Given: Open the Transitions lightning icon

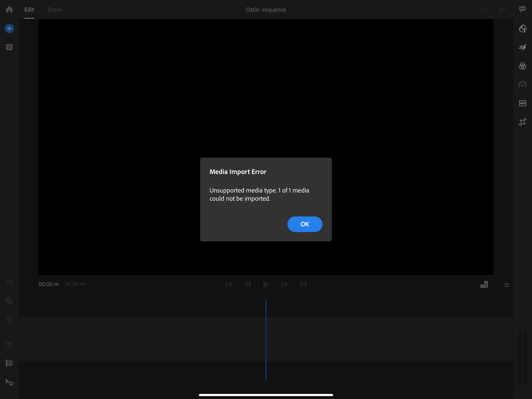Looking at the screenshot, I should (x=522, y=47).
